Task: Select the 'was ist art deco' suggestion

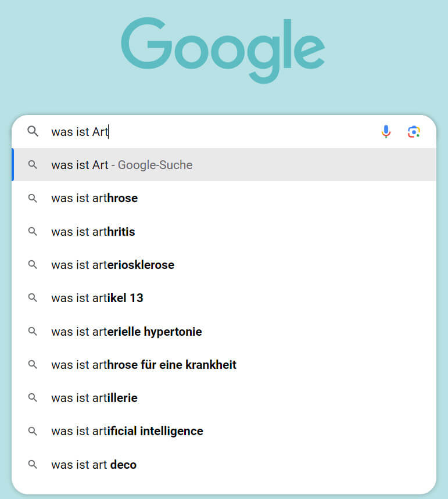Action: click(94, 465)
